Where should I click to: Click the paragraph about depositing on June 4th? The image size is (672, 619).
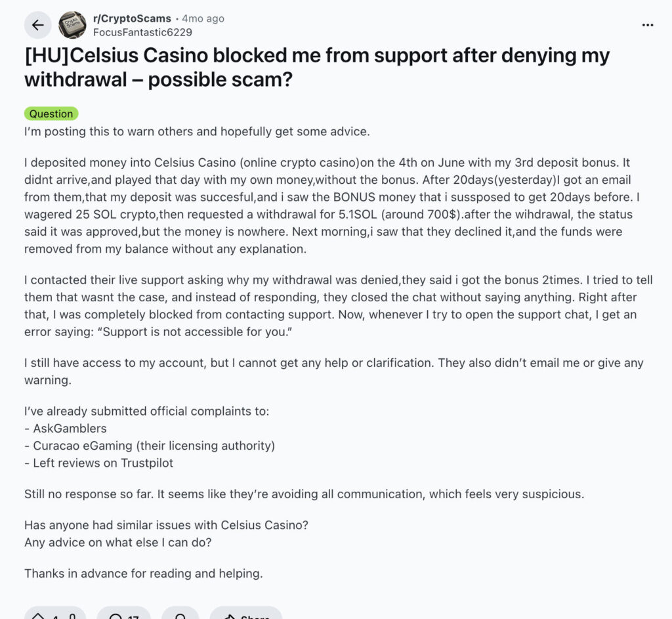pos(328,205)
